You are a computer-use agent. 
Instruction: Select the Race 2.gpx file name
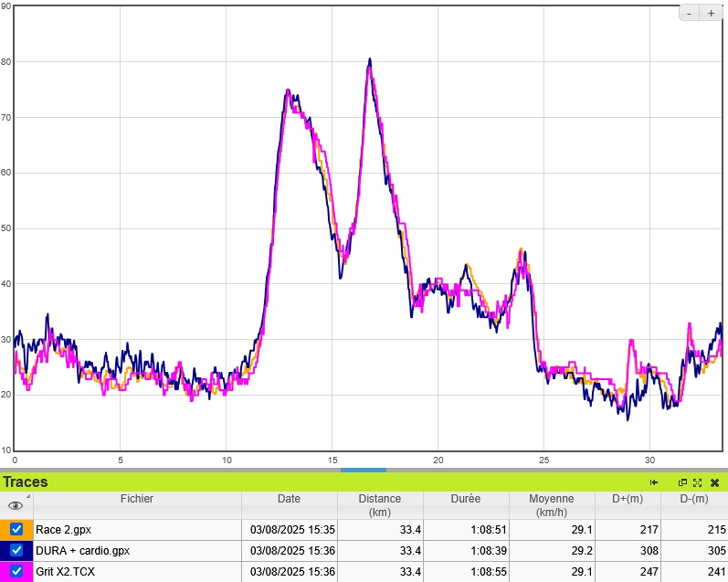[x=63, y=529]
